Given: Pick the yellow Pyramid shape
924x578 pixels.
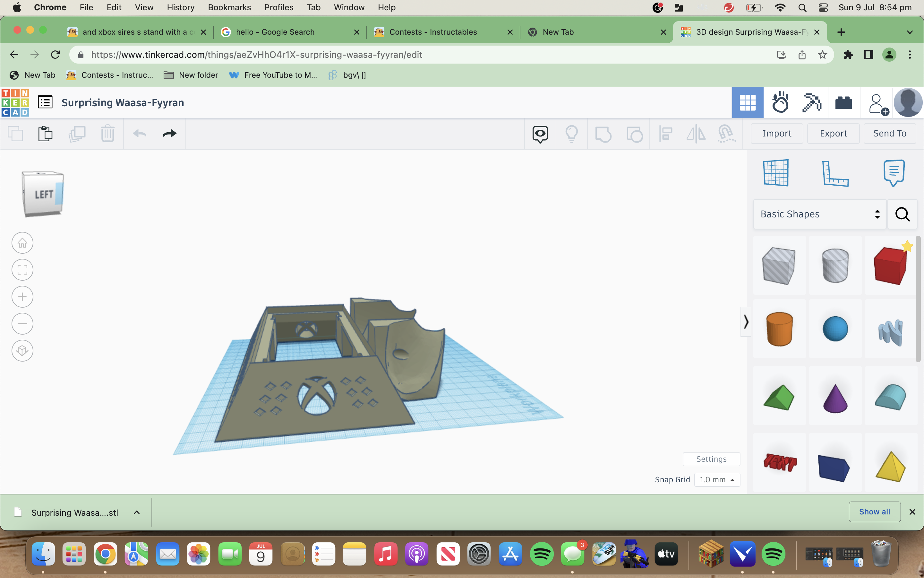Looking at the screenshot, I should tap(891, 466).
